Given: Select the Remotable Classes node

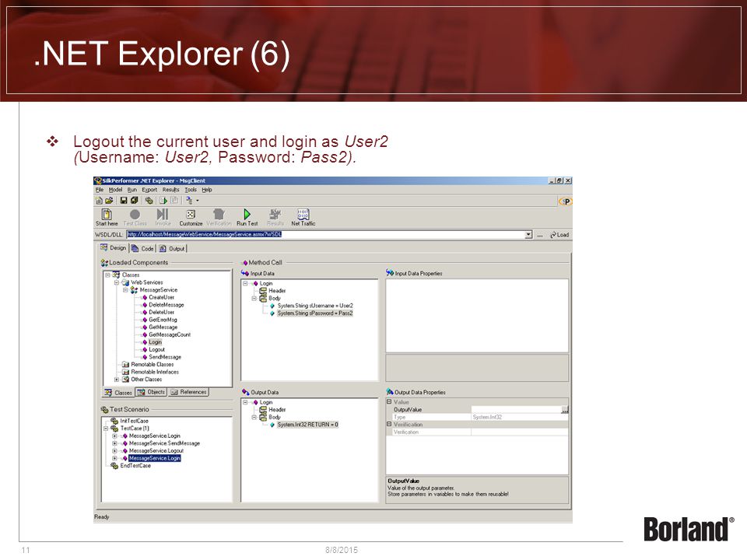Looking at the screenshot, I should click(153, 364).
